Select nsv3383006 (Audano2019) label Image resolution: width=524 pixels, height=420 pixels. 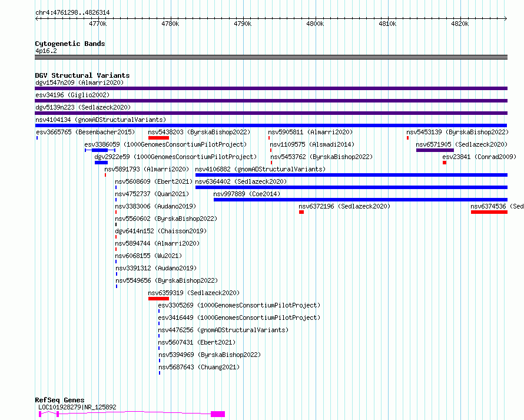click(155, 206)
